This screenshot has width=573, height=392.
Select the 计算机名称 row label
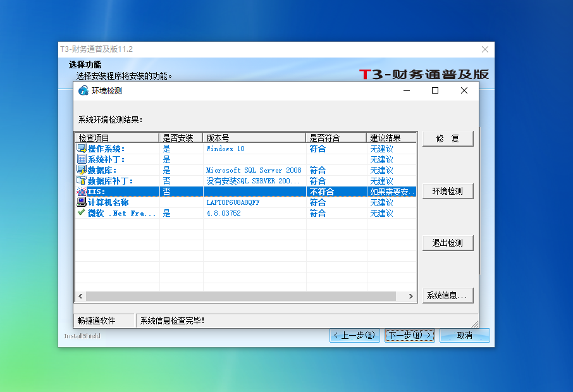[x=108, y=202]
